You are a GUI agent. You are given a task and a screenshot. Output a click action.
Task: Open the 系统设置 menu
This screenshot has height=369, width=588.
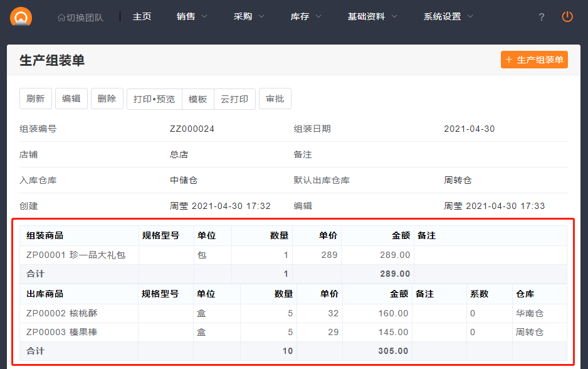[x=448, y=17]
